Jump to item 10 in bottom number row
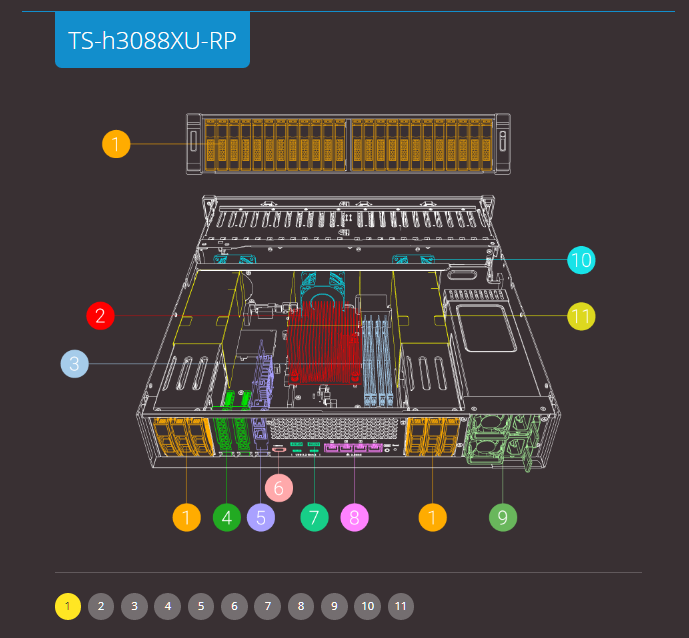 point(367,606)
